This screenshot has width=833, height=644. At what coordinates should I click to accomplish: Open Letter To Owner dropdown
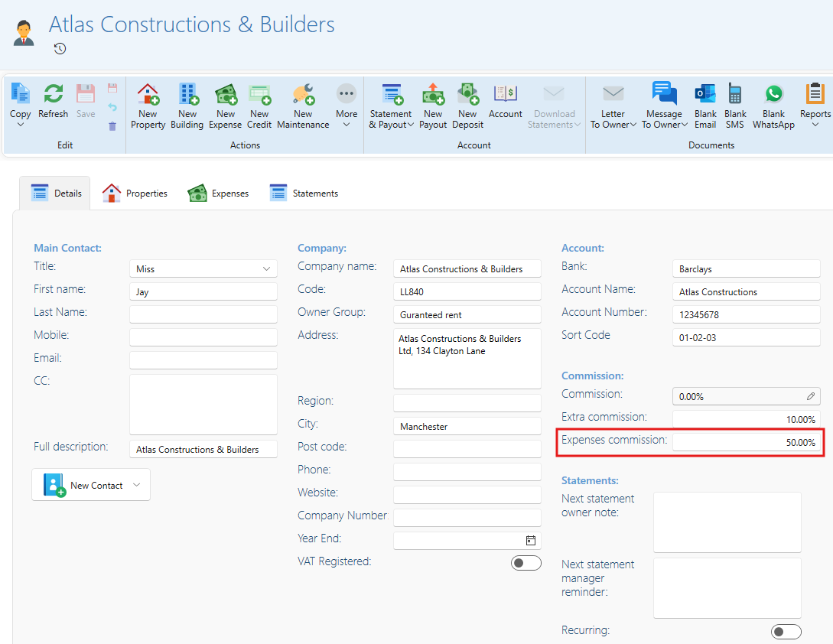point(613,106)
